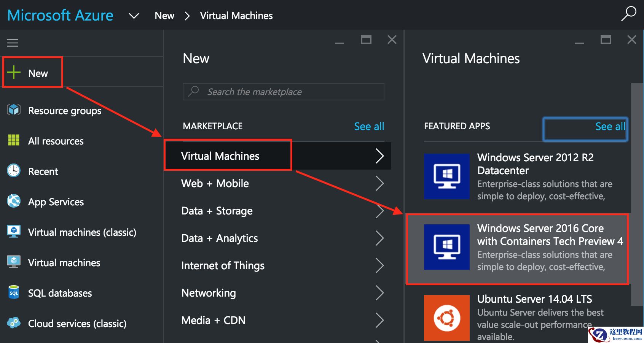Open App Services from the sidebar

(x=56, y=202)
